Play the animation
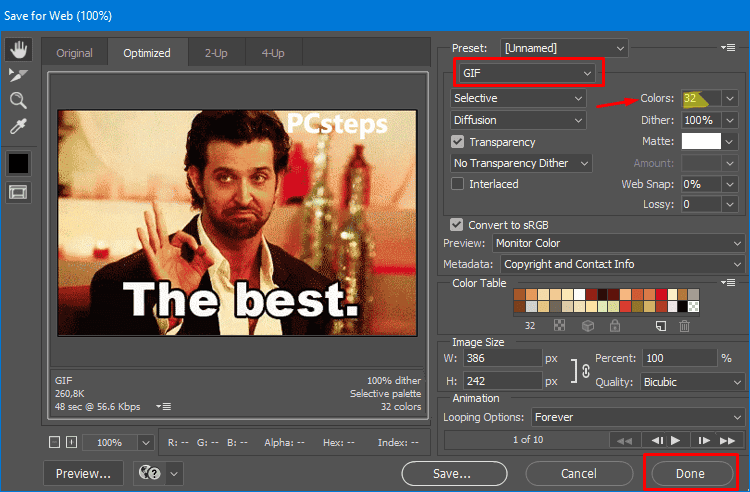Image resolution: width=750 pixels, height=492 pixels. (676, 440)
